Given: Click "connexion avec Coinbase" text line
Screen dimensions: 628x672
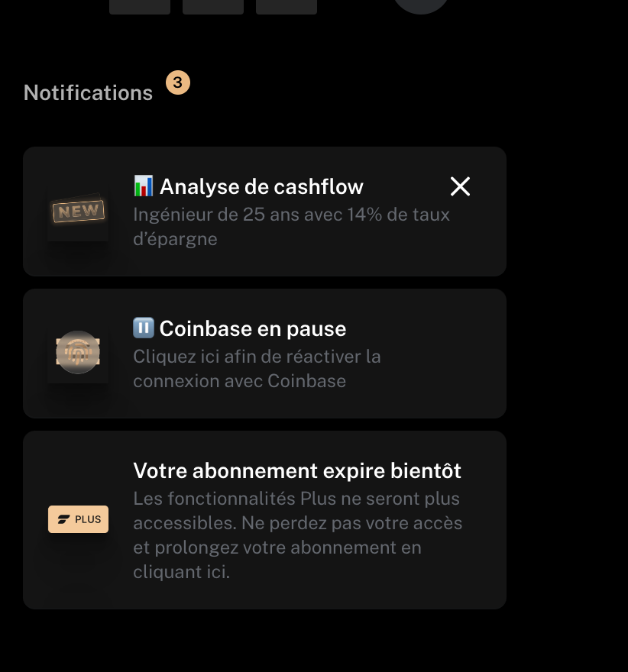Looking at the screenshot, I should click(240, 381).
